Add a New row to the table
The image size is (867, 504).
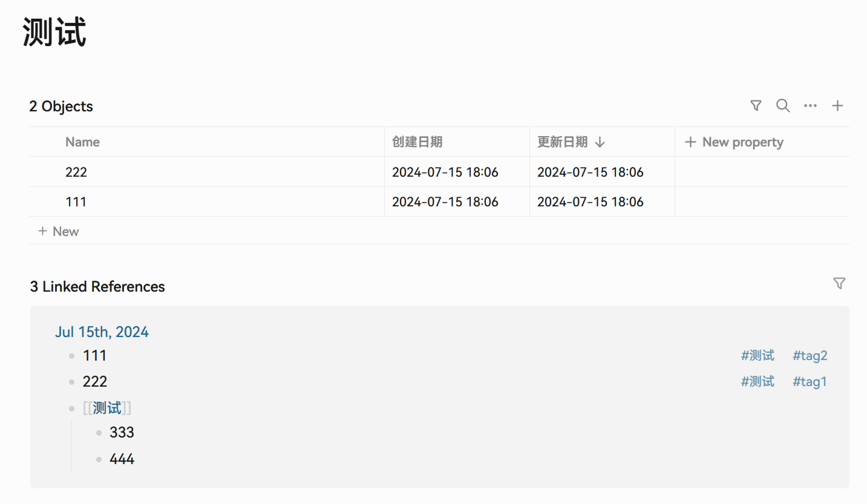(59, 231)
